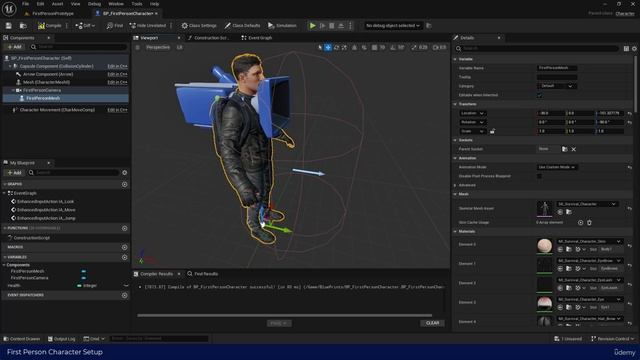The width and height of the screenshot is (640, 360).
Task: Open Details panel property matrix icon
Action: [626, 49]
